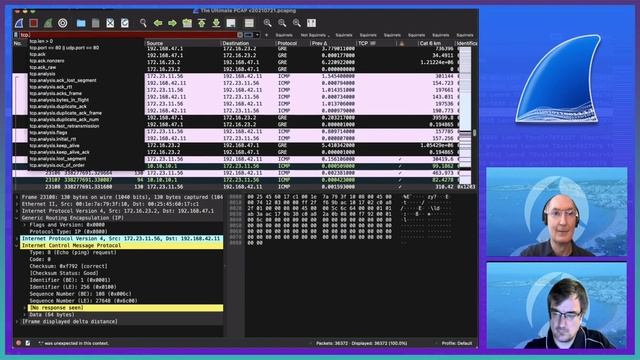Sort by the Protocol column header
Image resolution: width=640 pixels, height=360 pixels.
click(293, 43)
